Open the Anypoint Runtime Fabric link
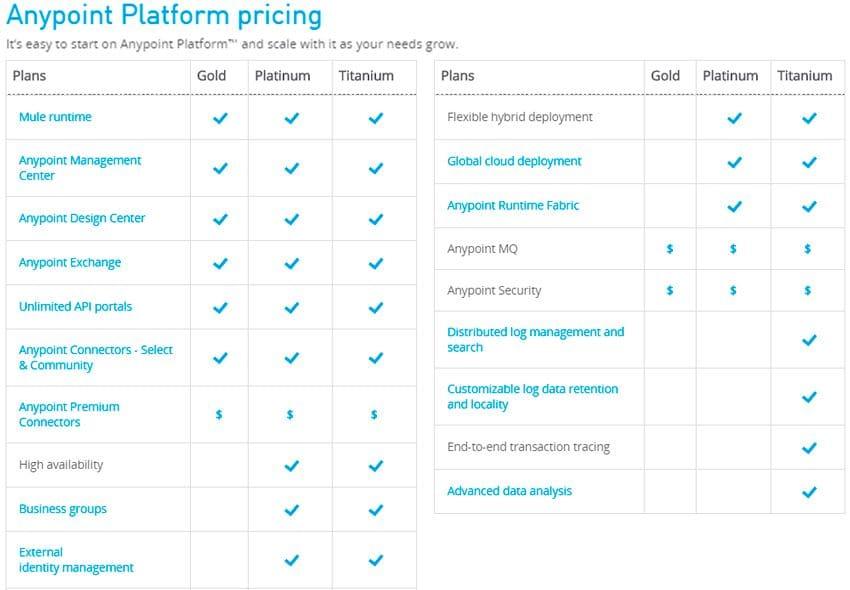Viewport: 850px width, 590px height. click(513, 205)
